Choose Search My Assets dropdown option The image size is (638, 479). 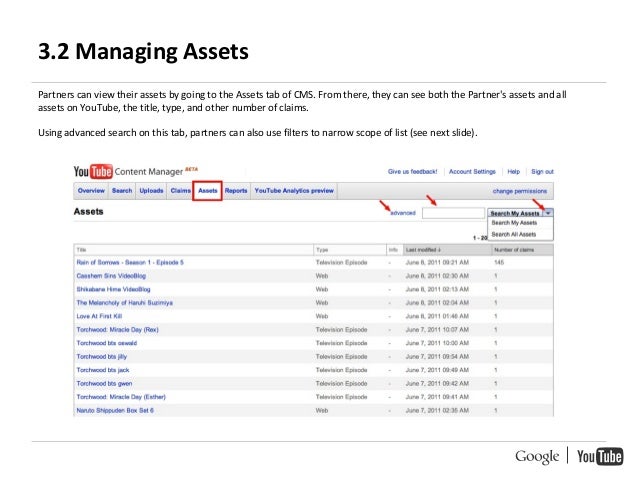point(514,223)
